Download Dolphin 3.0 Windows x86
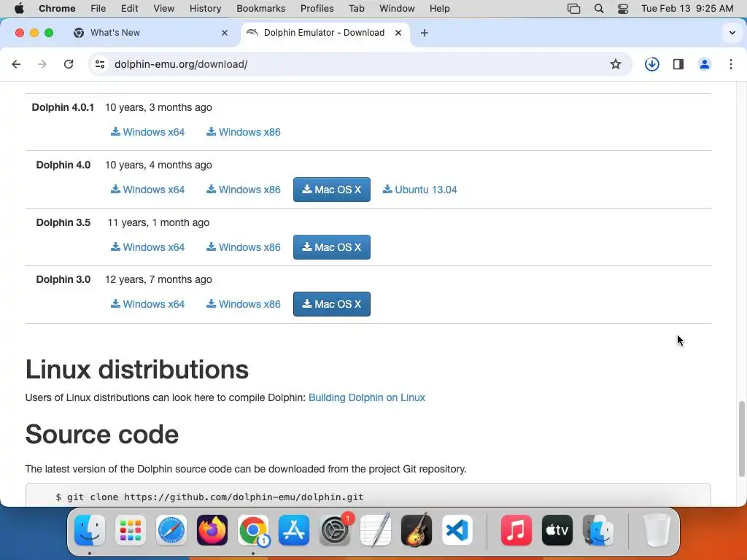 244,304
